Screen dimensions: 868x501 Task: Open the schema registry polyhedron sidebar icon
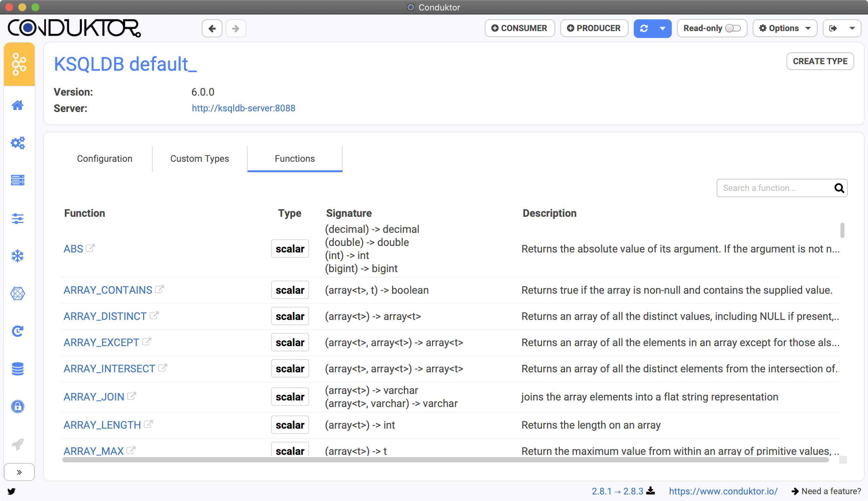click(18, 293)
